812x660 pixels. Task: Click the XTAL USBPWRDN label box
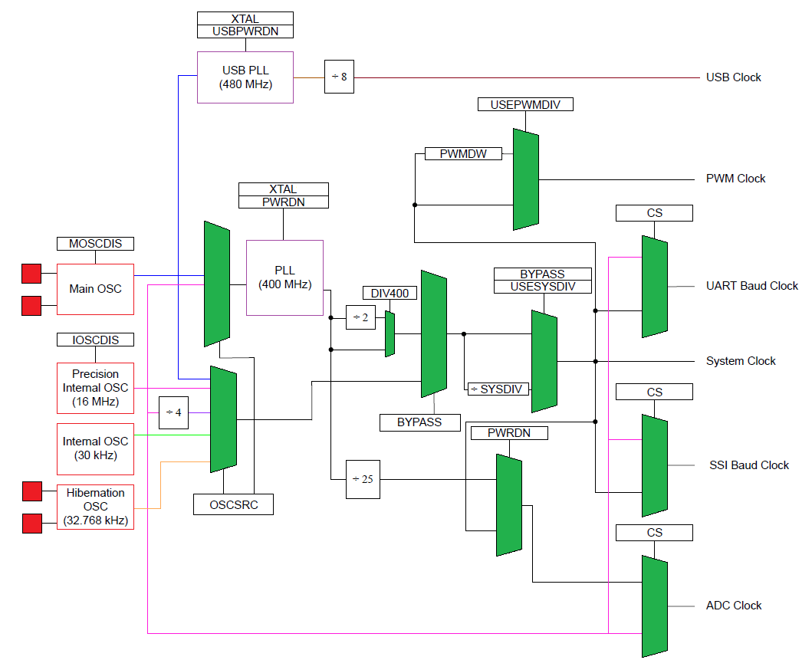(245, 25)
